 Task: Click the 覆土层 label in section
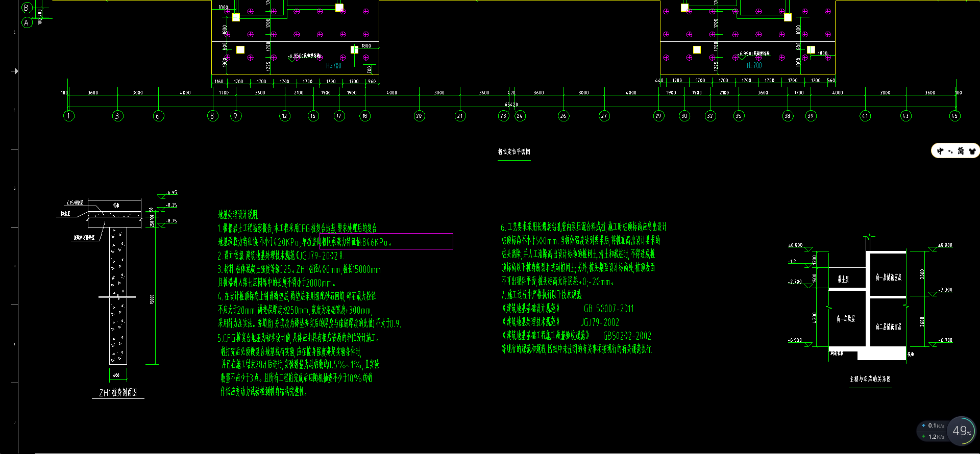click(843, 280)
